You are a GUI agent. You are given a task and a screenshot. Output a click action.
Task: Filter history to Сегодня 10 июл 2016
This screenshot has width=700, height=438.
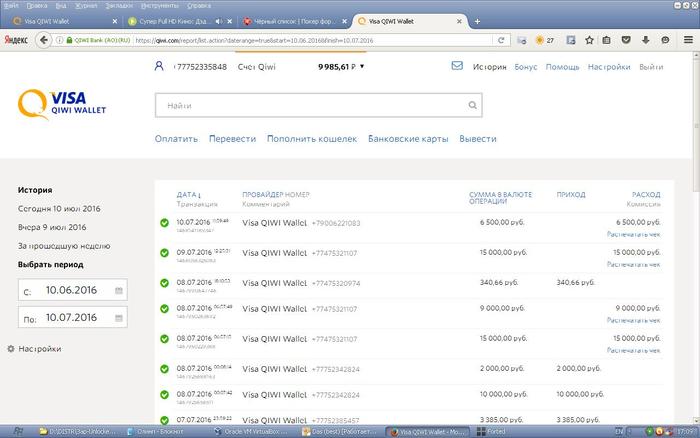coord(59,209)
